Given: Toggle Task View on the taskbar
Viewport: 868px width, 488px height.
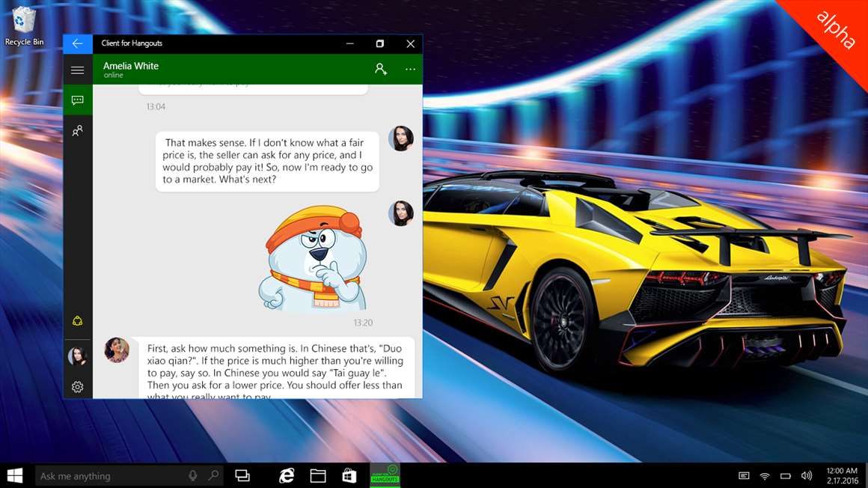Looking at the screenshot, I should (242, 475).
